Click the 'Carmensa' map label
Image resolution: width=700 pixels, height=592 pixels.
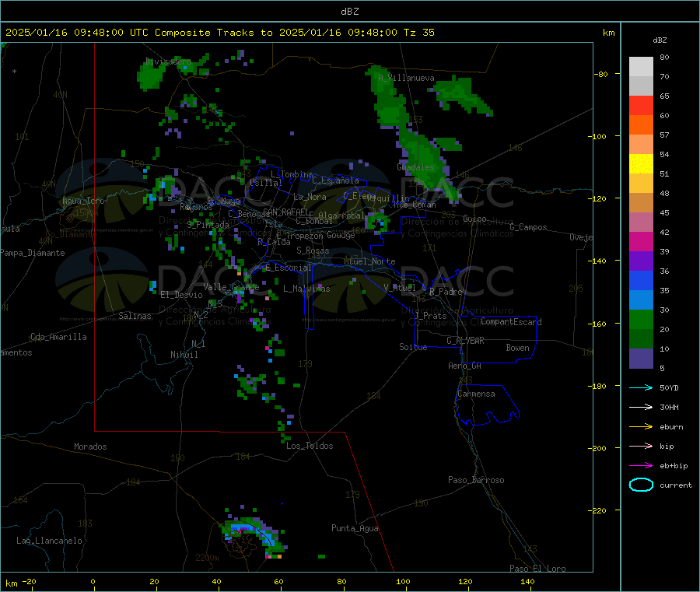(x=476, y=394)
